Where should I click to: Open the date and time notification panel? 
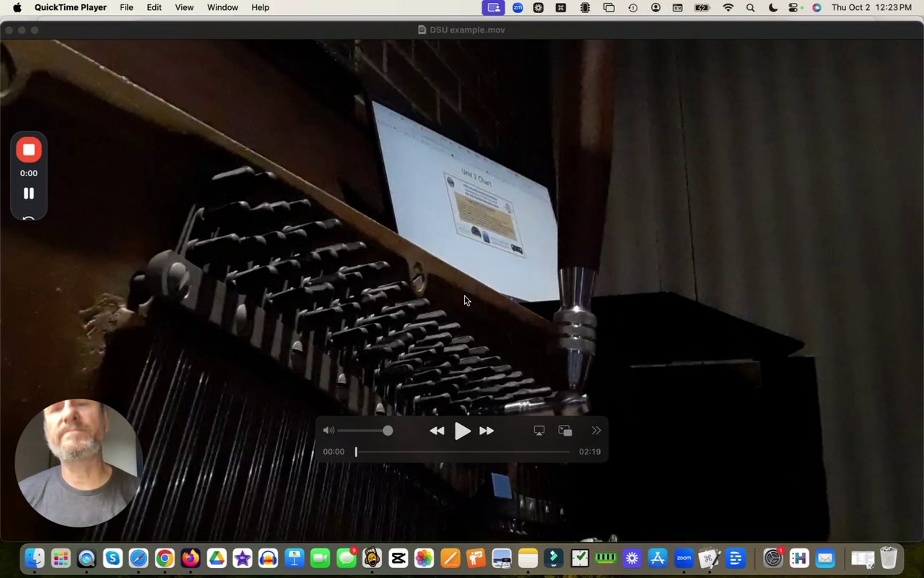871,7
